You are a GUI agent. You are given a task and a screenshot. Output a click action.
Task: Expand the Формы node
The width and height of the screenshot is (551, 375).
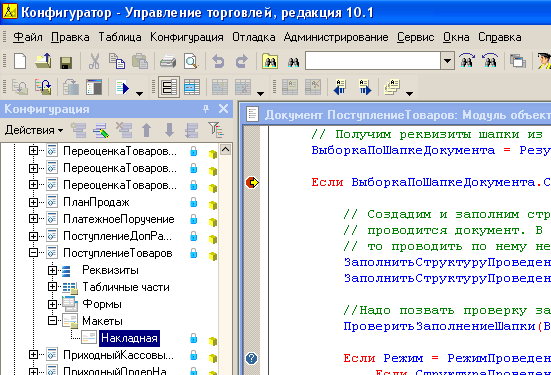(x=52, y=304)
